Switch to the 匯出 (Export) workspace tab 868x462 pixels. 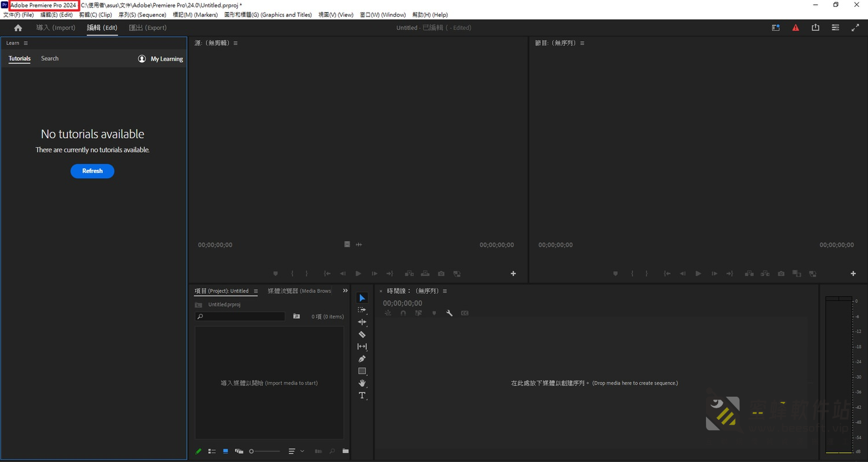pos(148,28)
